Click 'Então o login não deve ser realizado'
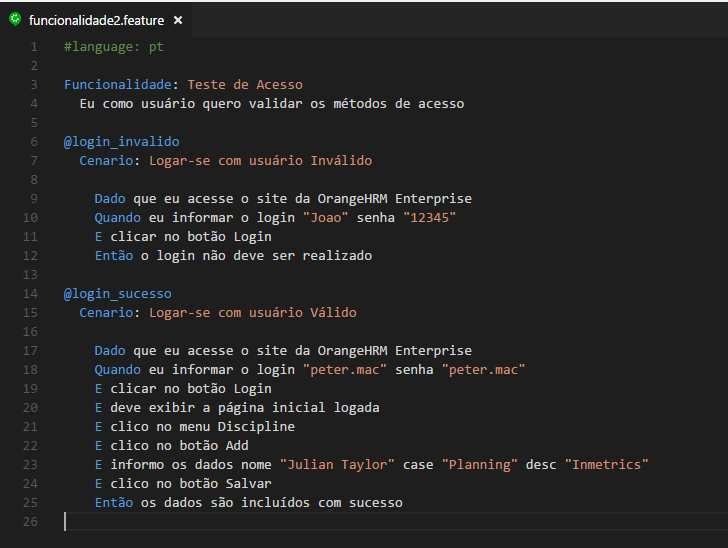The image size is (728, 548). pyautogui.click(x=234, y=256)
